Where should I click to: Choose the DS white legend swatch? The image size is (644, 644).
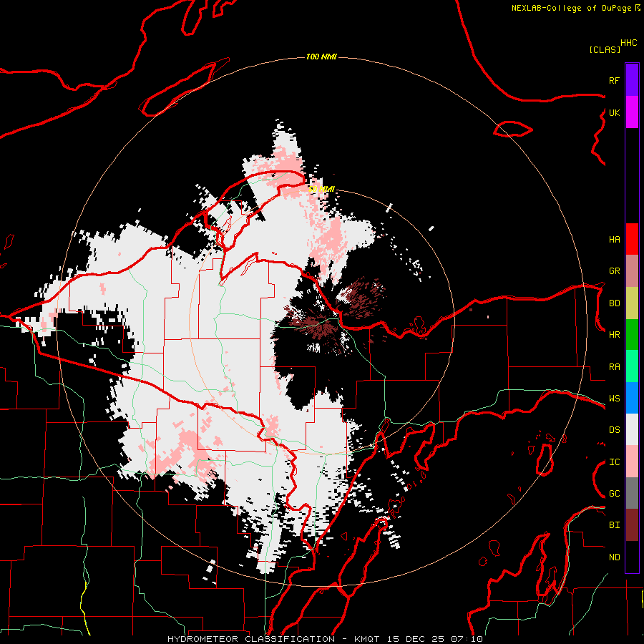pos(632,429)
